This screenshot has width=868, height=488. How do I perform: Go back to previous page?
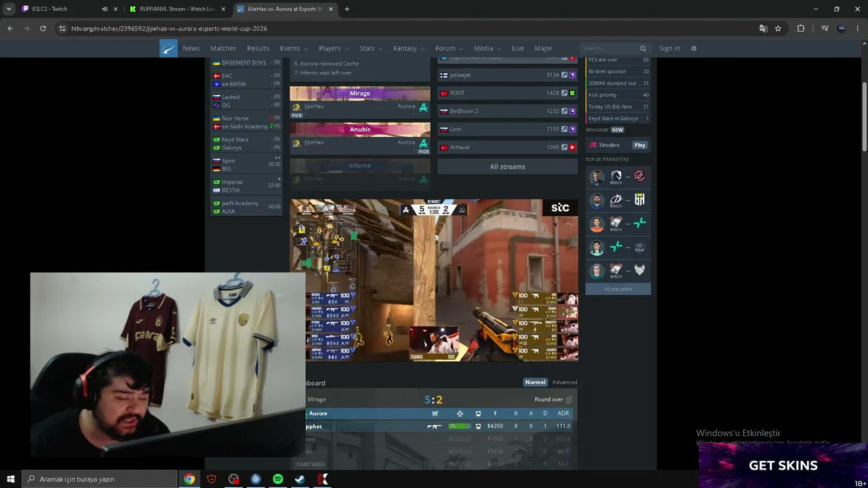pos(10,28)
